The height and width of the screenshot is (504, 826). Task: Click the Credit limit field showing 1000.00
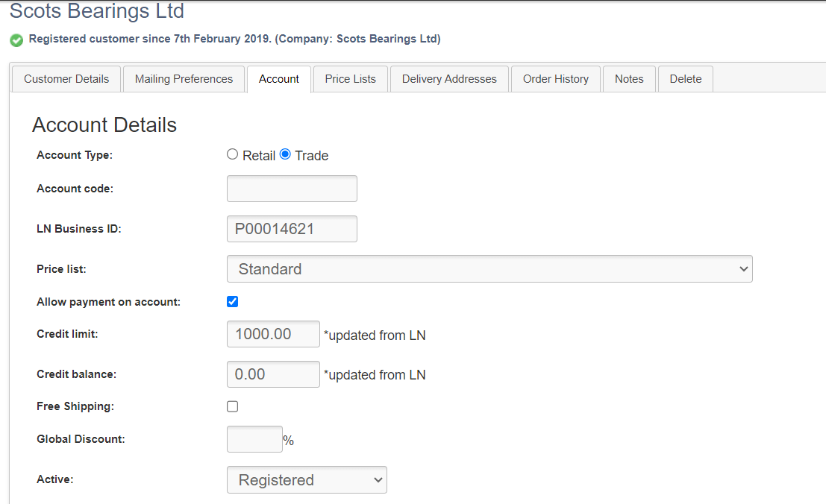(273, 334)
